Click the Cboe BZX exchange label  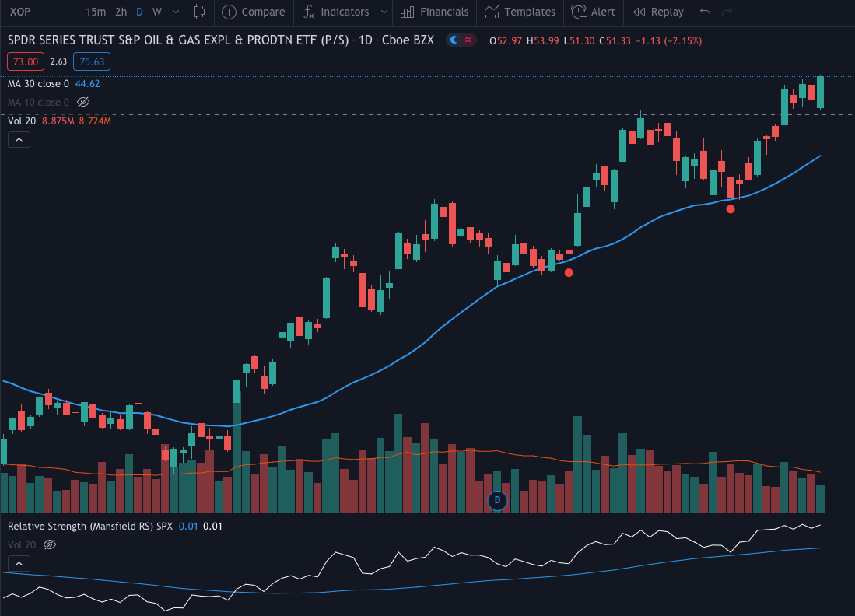tap(408, 40)
